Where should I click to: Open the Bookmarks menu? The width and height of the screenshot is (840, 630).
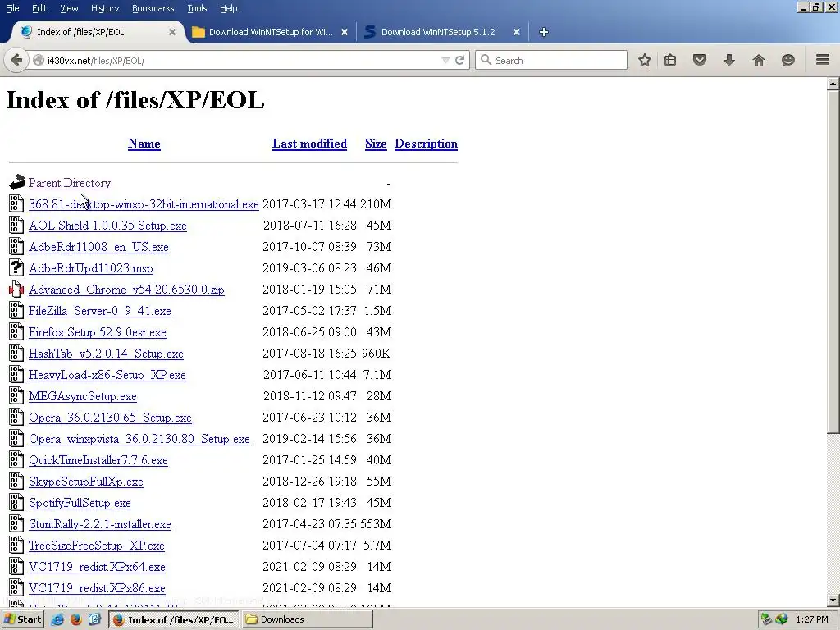[153, 8]
